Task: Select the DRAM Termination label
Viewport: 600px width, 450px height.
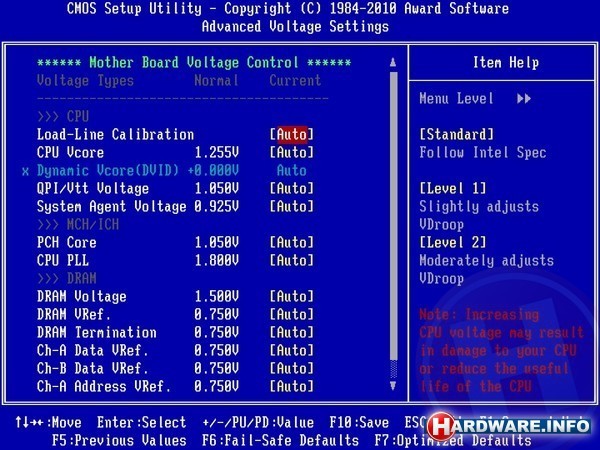Action: tap(97, 332)
